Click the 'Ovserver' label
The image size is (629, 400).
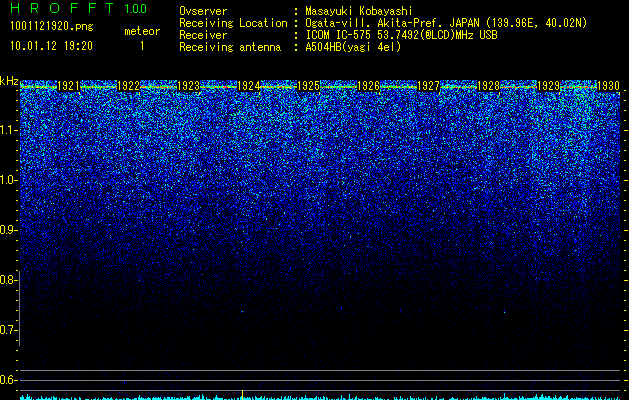(203, 11)
